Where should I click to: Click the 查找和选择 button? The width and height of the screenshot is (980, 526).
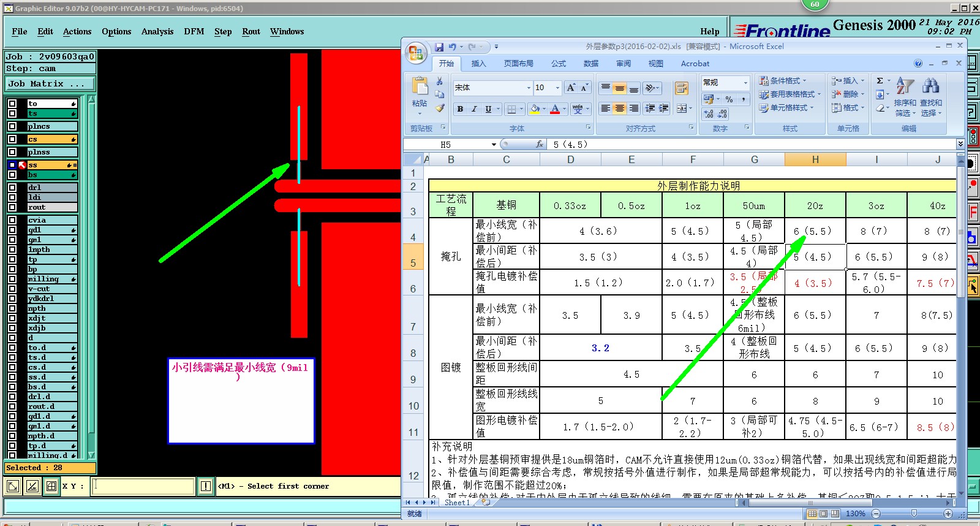coord(930,97)
